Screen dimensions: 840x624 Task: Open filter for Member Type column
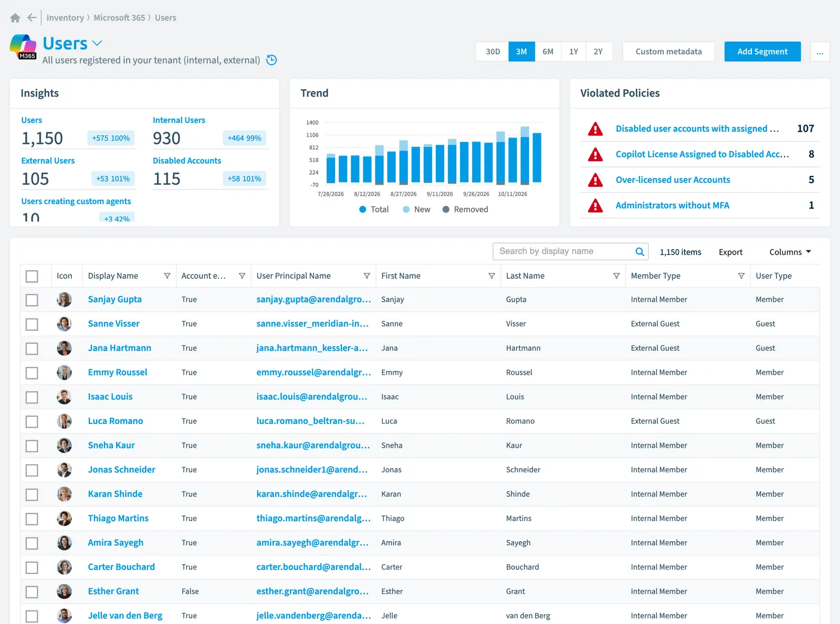[741, 276]
